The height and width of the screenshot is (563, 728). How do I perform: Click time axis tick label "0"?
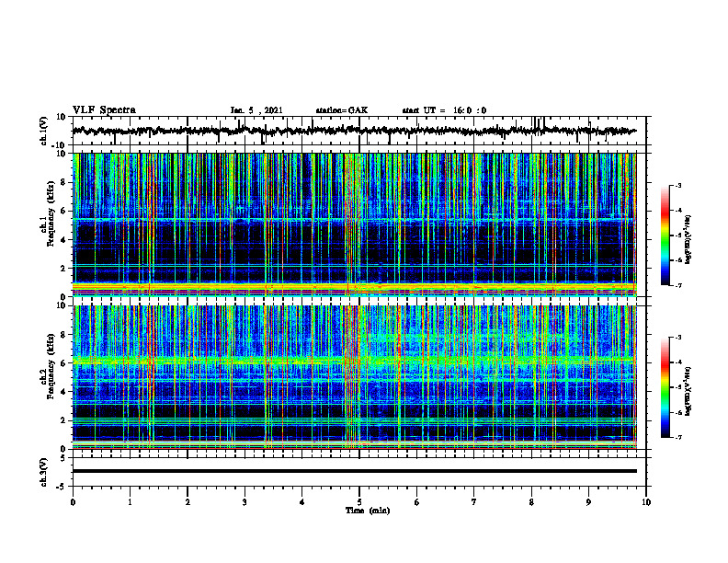click(73, 502)
